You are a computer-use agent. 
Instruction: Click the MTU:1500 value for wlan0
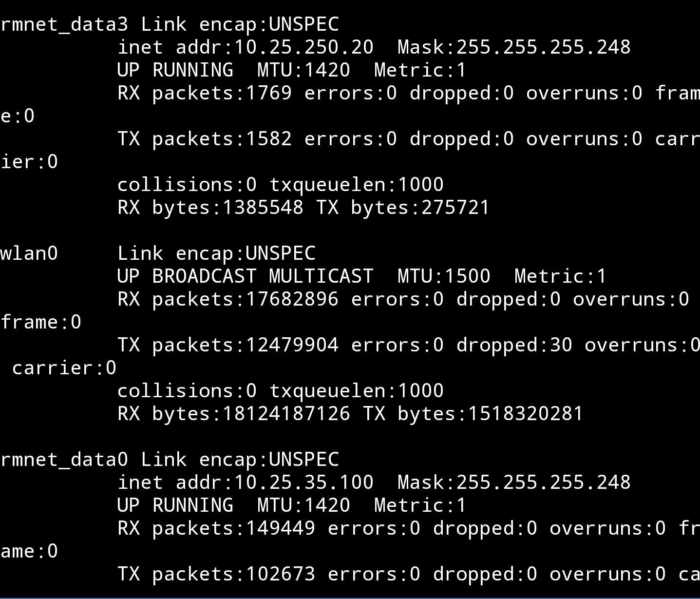click(444, 276)
